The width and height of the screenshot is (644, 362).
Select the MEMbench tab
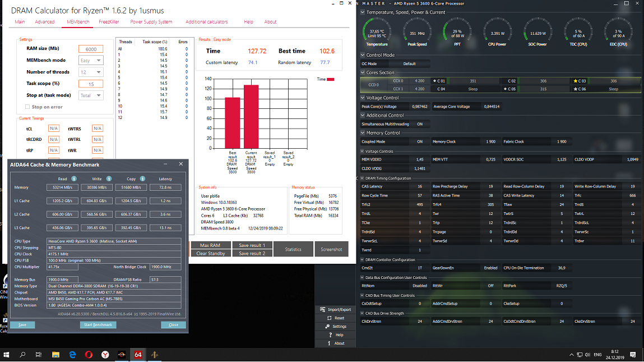[x=78, y=22]
